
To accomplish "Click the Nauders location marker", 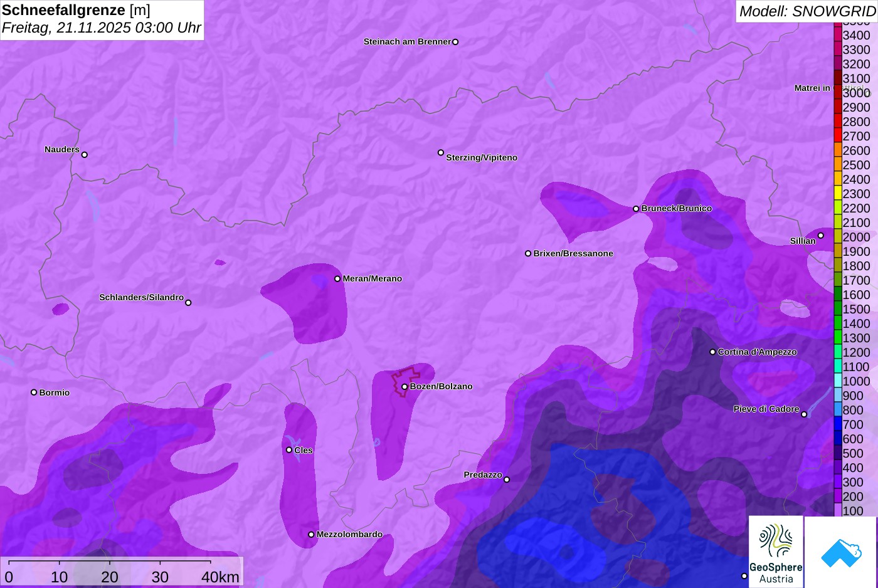I will (85, 155).
